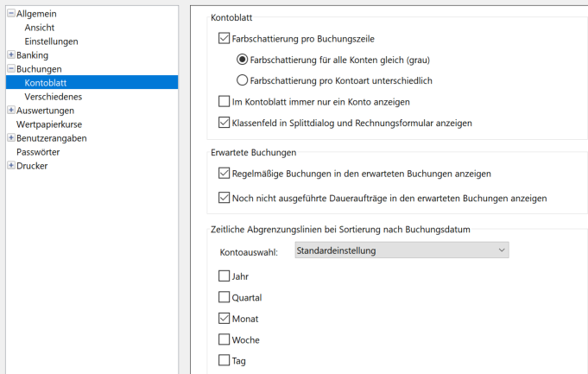
Task: Disable Farbschattierung pro Buchungszeile checkbox
Action: (224, 39)
